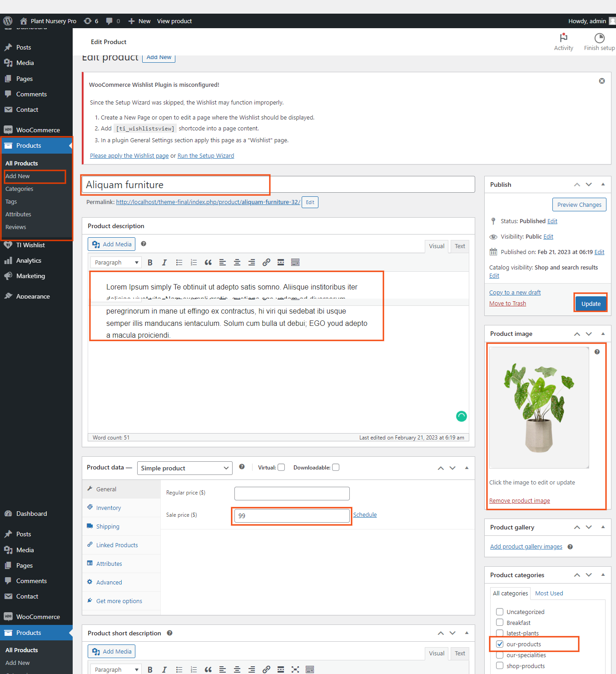Click the WordPress logo in admin bar
Screen dimensions: 616x674
[x=8, y=21]
